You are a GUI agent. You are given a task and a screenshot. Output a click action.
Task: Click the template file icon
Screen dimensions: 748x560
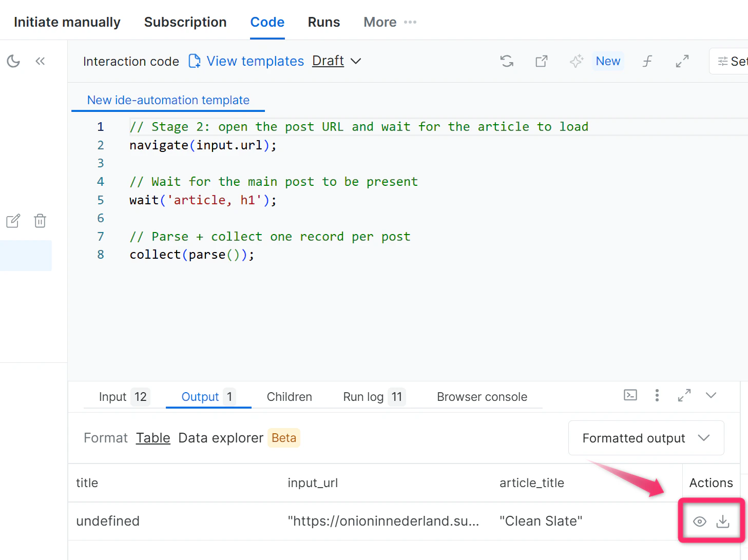[x=195, y=61]
